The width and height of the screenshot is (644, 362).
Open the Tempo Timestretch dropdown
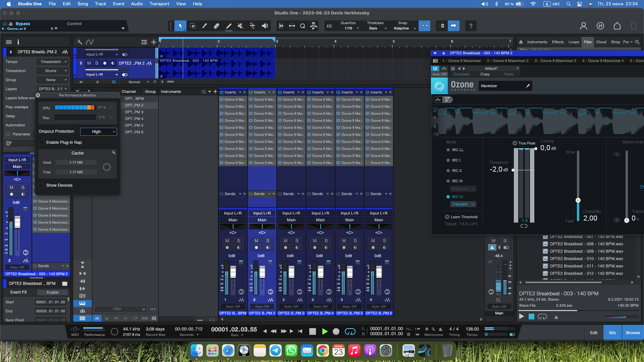coord(52,62)
